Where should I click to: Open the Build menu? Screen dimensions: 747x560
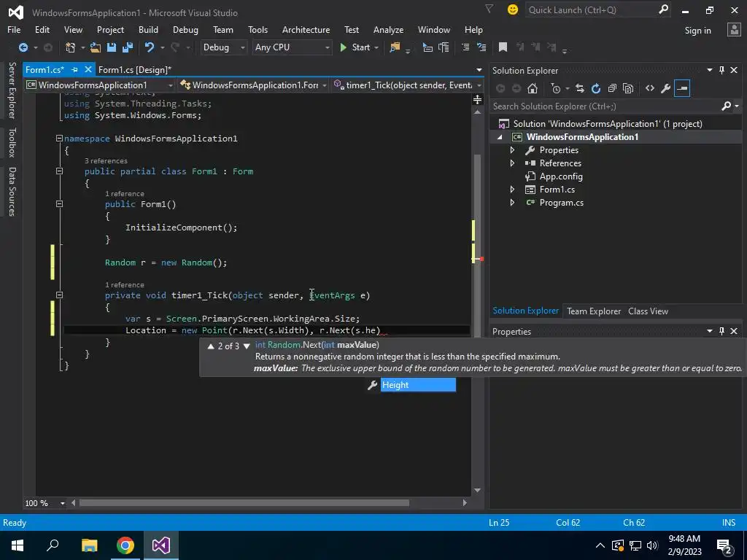[148, 29]
